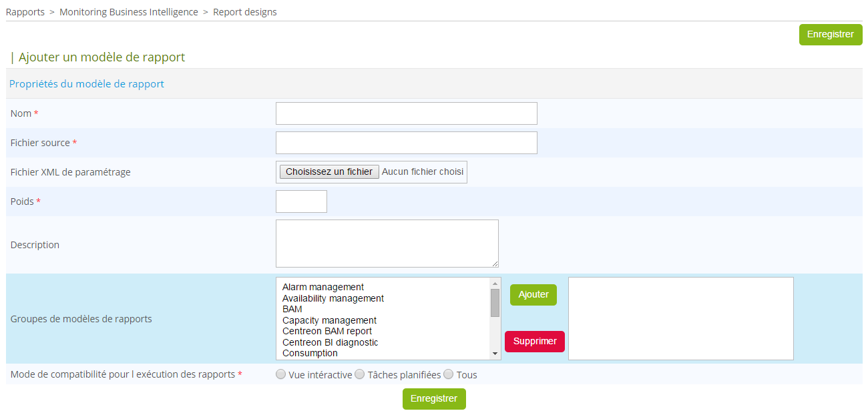The image size is (868, 413).
Task: Choose 'Tâches planifiées' compatibility mode
Action: pyautogui.click(x=359, y=374)
